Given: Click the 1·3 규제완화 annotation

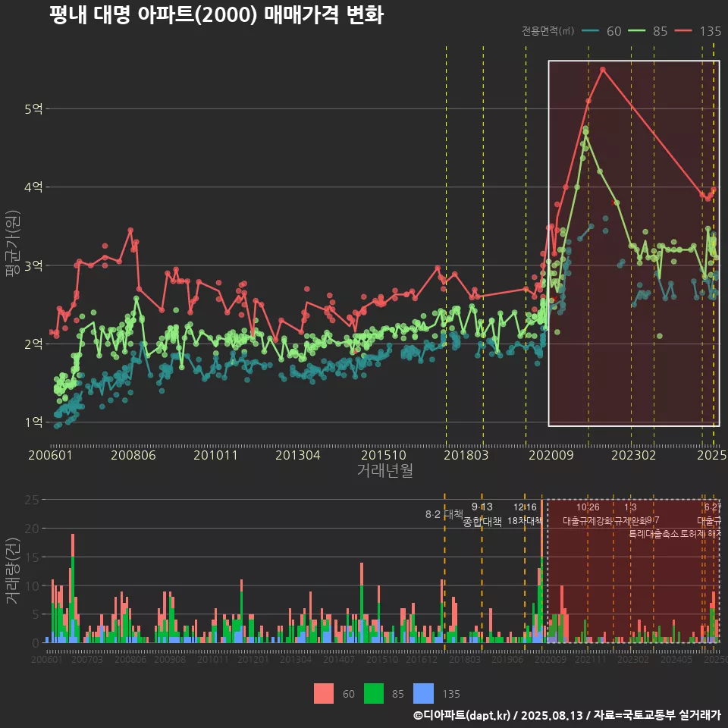Looking at the screenshot, I should (x=630, y=514).
